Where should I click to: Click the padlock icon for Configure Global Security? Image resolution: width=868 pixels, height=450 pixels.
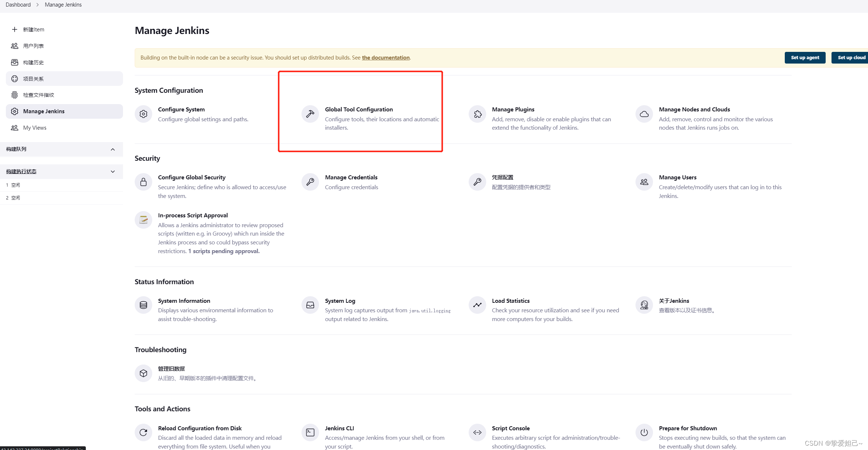pyautogui.click(x=143, y=182)
